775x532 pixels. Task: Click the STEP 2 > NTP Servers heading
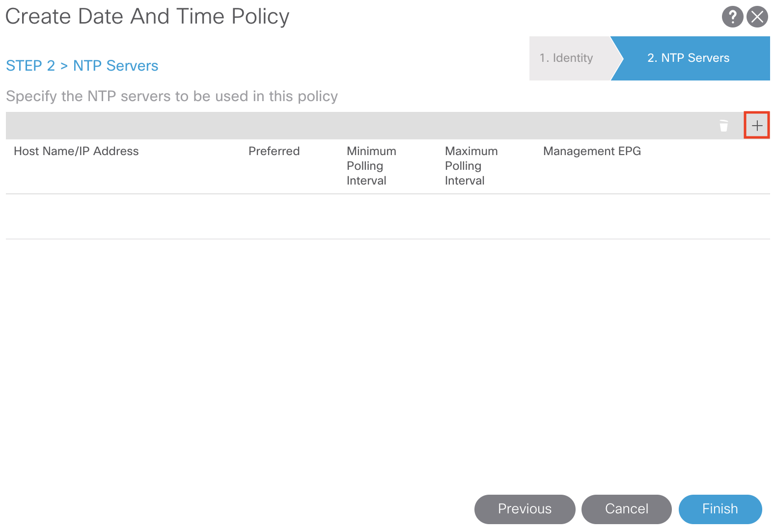(x=82, y=66)
